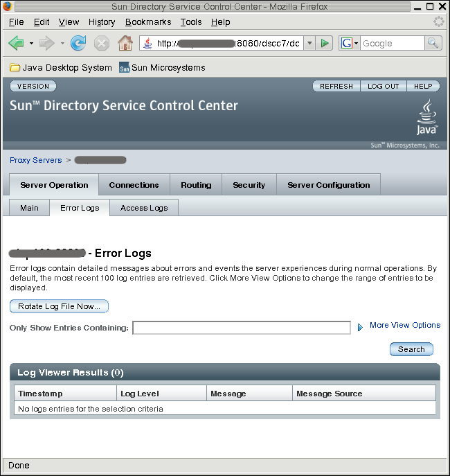The image size is (450, 476).
Task: Click the masthead HELP button
Action: coord(423,86)
